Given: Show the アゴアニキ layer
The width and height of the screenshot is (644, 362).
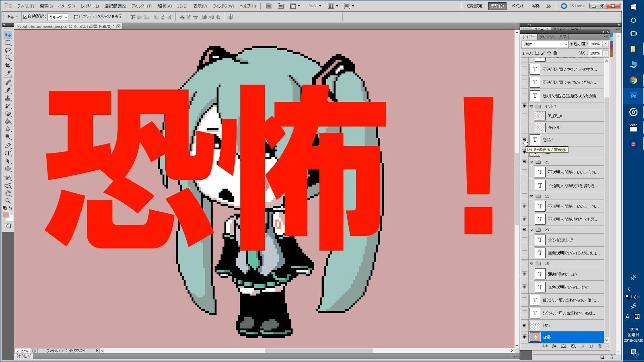Looking at the screenshot, I should click(x=525, y=116).
